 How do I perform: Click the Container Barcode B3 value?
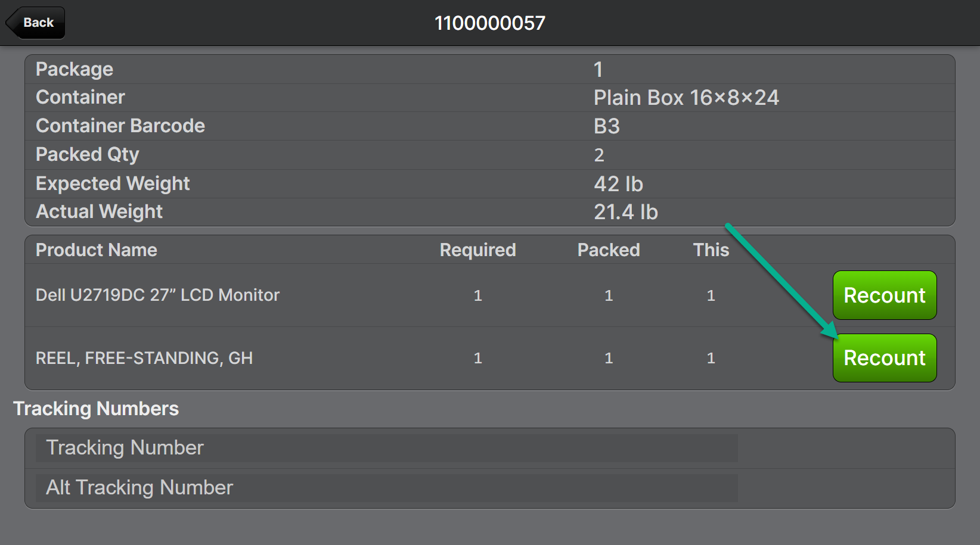tap(606, 126)
